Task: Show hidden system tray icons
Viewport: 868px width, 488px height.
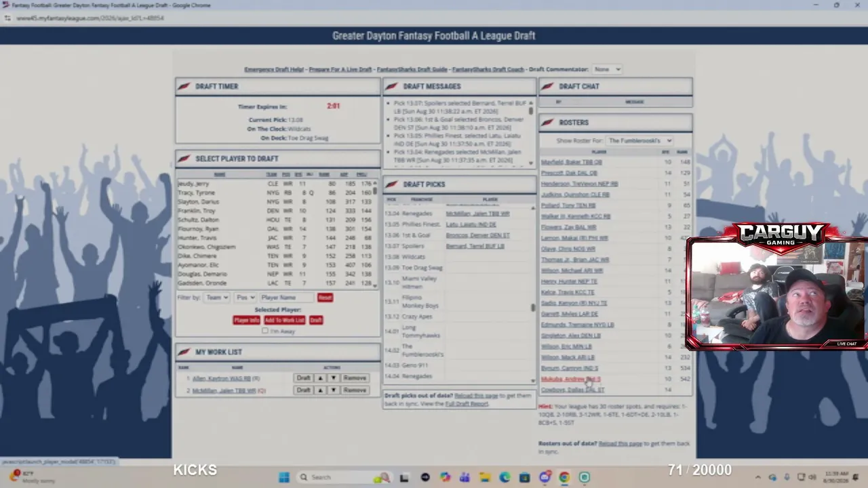Action: pyautogui.click(x=758, y=477)
